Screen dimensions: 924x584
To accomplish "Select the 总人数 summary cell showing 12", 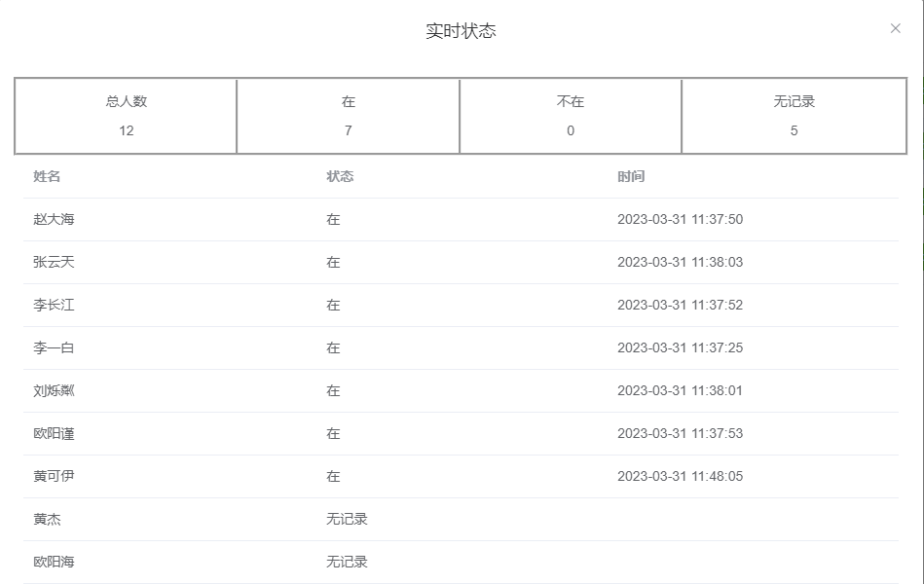I will (126, 116).
